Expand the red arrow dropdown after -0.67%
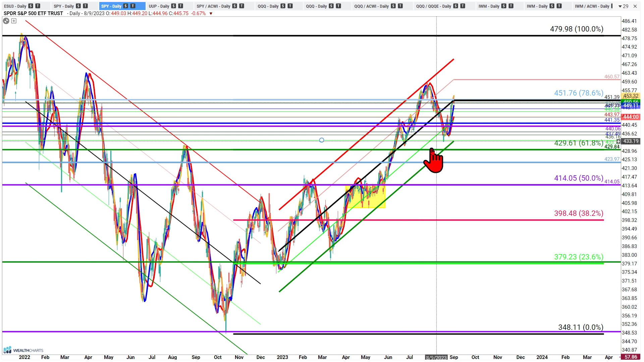 click(211, 13)
